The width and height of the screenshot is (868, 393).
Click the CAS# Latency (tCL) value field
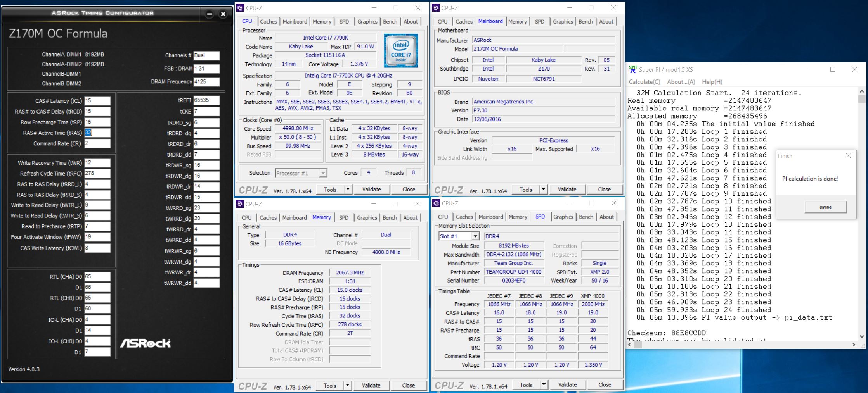97,101
